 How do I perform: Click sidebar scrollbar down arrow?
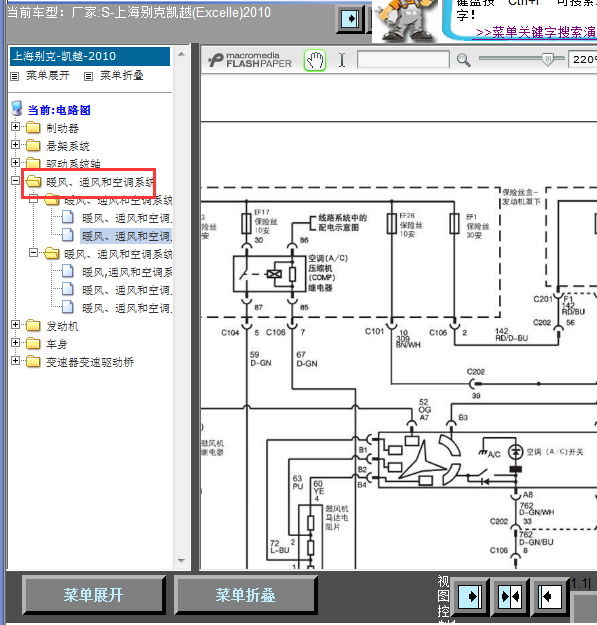[181, 561]
